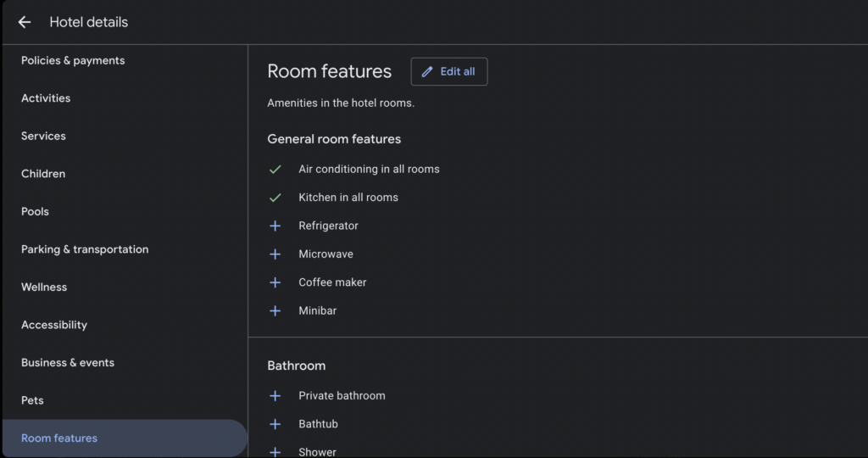Click the plus icon beside Coffee maker
868x458 pixels.
(x=275, y=282)
